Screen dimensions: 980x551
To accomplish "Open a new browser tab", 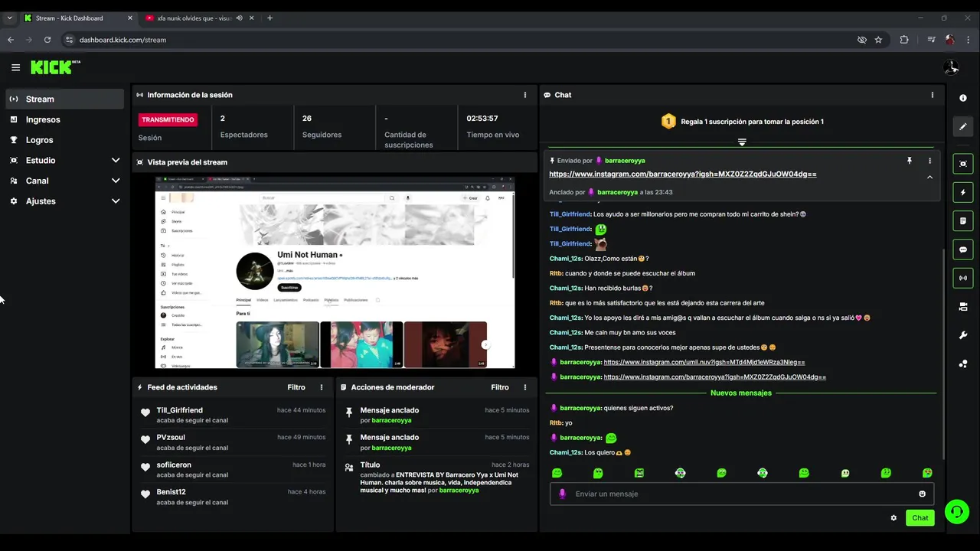I will coord(269,18).
